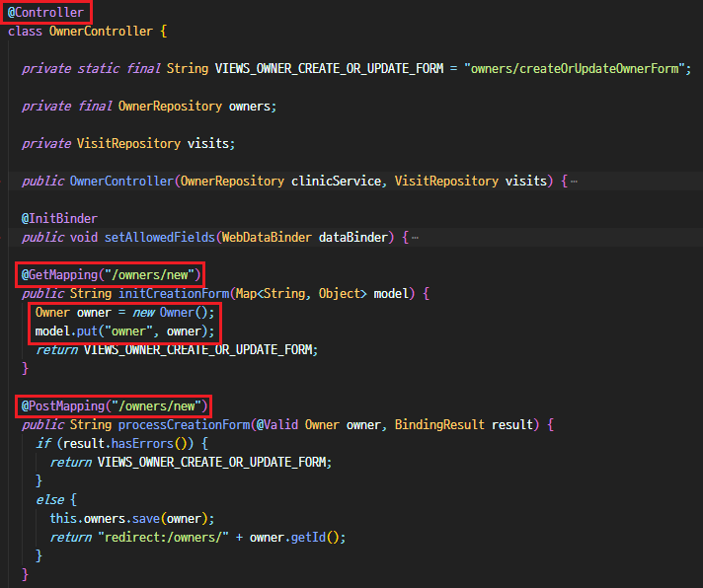Click the setAllowedFields method name
This screenshot has height=588, width=703.
click(x=160, y=238)
